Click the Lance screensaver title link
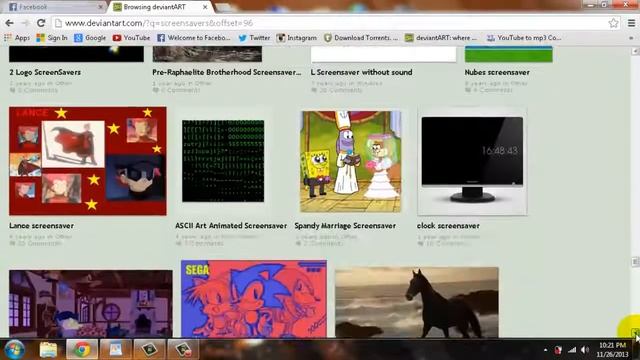640x360 pixels. (x=41, y=226)
